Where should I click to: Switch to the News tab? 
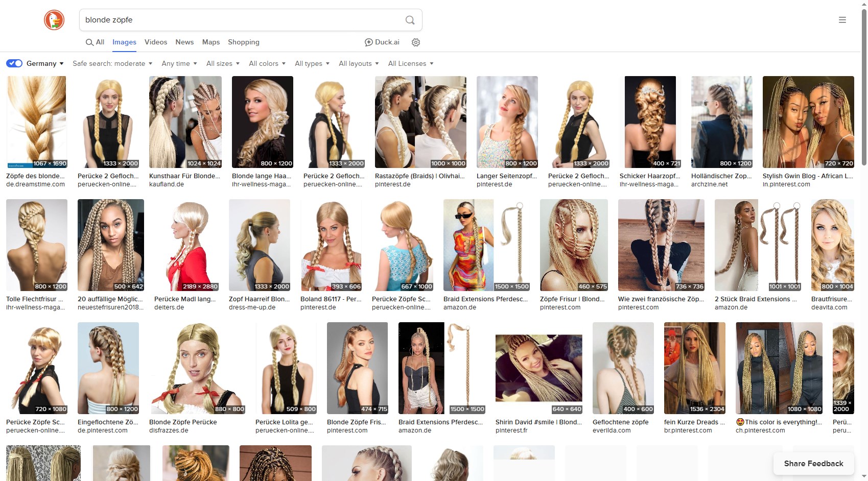[x=184, y=42]
